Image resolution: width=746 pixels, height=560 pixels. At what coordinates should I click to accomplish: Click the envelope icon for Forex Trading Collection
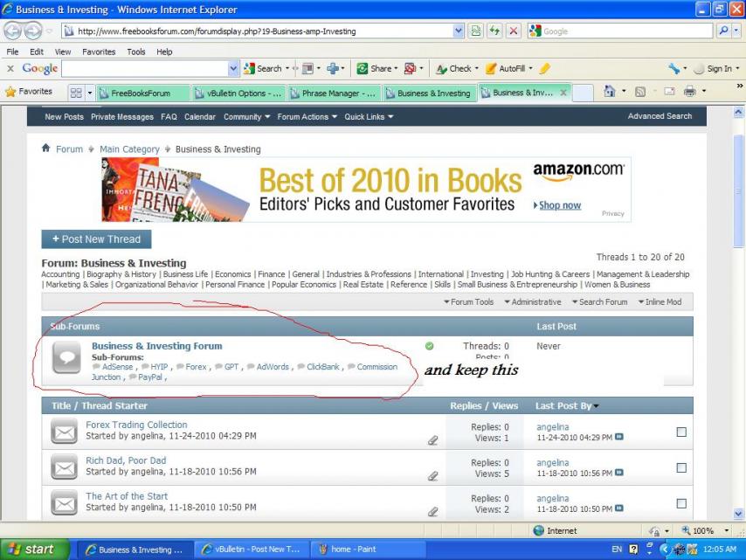[x=65, y=431]
